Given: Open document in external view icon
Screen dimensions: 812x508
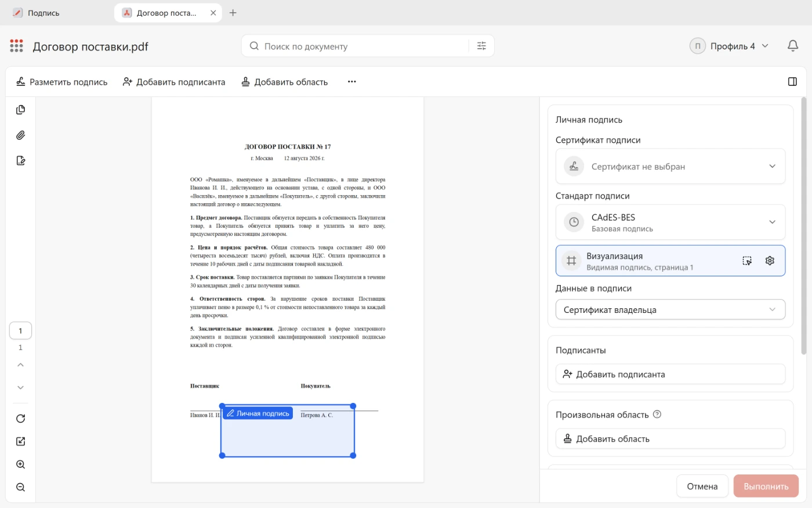Looking at the screenshot, I should 20,441.
